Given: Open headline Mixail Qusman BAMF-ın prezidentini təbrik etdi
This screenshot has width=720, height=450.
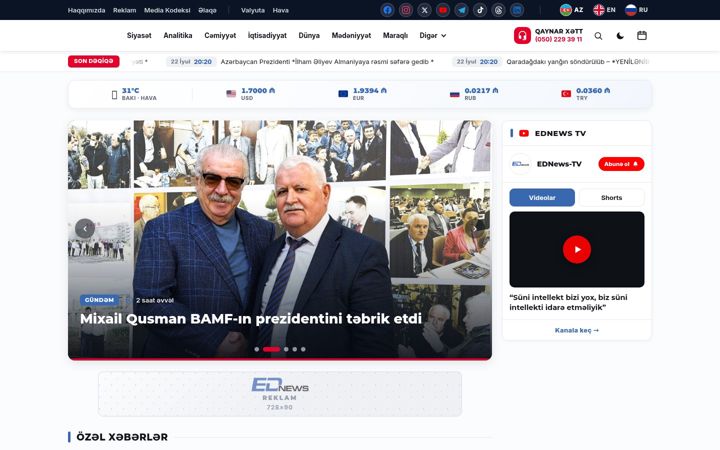Looking at the screenshot, I should point(251,319).
